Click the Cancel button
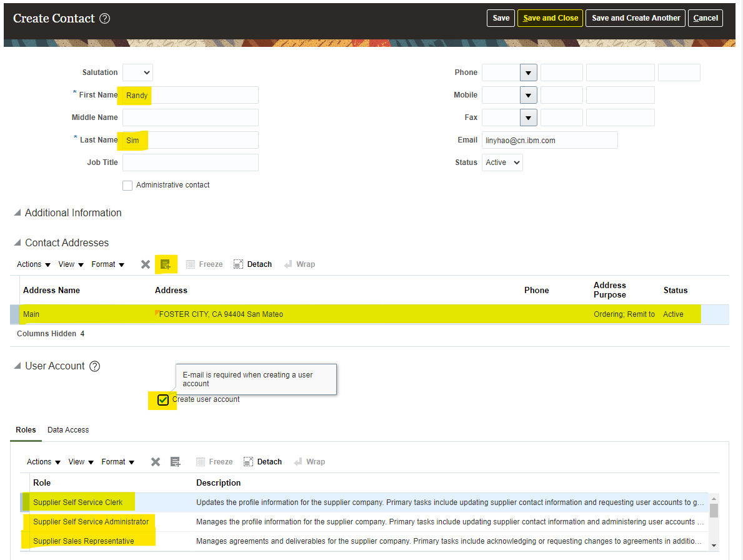This screenshot has width=743, height=560. click(705, 18)
